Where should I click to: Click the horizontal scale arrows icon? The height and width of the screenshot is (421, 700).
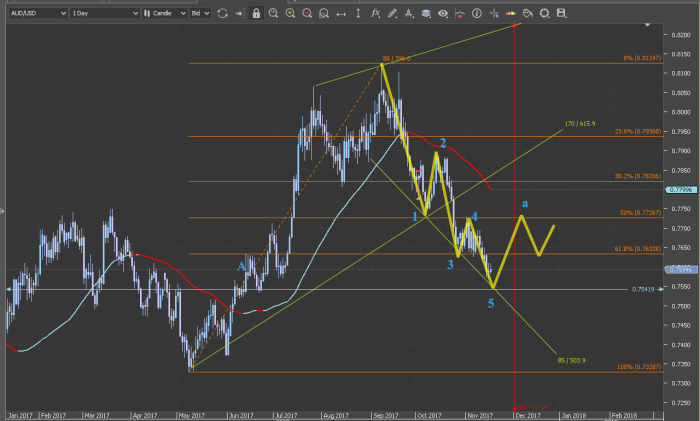(x=342, y=14)
